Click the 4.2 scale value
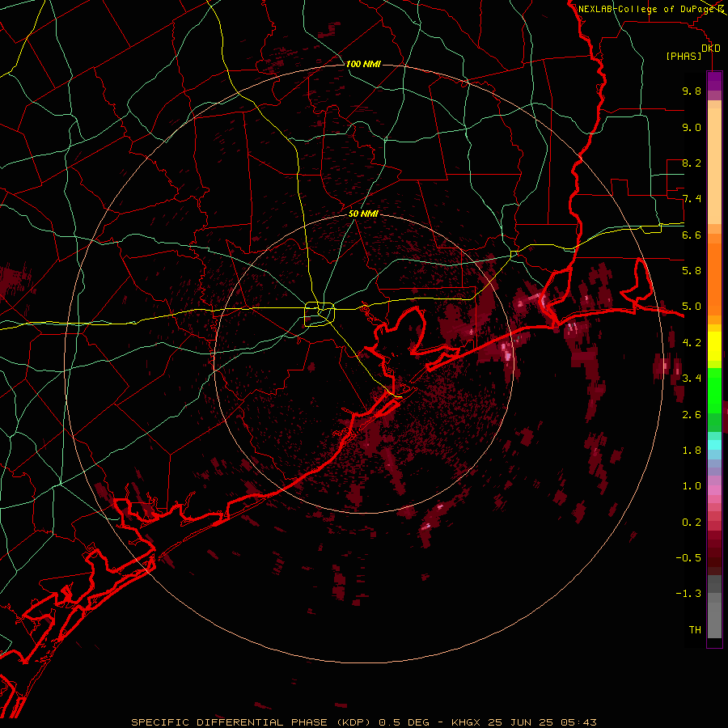Viewport: 728px width, 728px height. coord(692,343)
